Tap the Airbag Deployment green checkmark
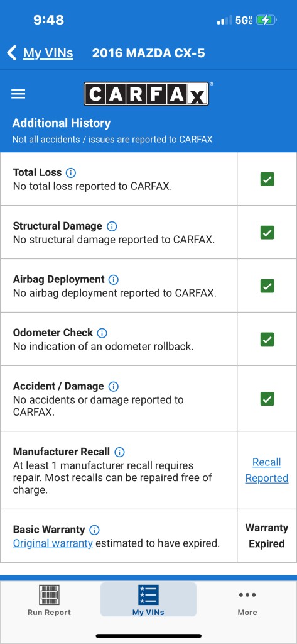Screen dimensions: 297x644 click(267, 286)
